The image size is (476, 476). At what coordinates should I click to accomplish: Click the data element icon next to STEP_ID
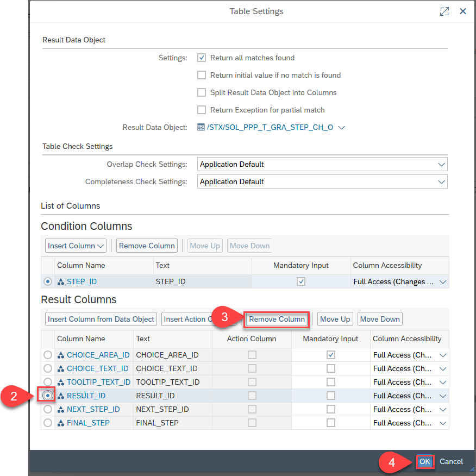pos(61,282)
